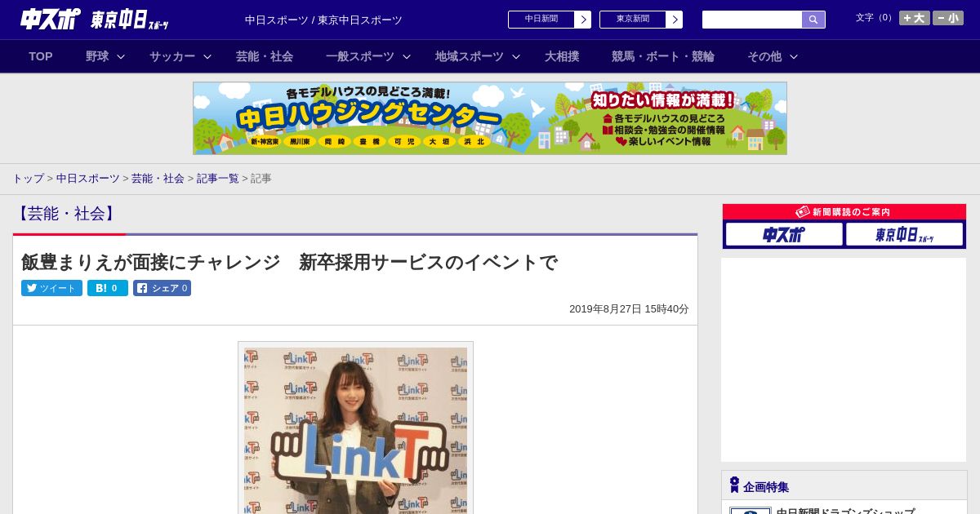
Task: Bookmark with the Hatena B! button
Action: 108,288
